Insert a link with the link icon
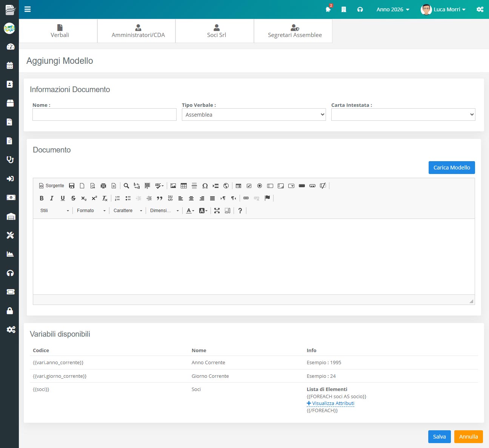The image size is (489, 448). (246, 198)
